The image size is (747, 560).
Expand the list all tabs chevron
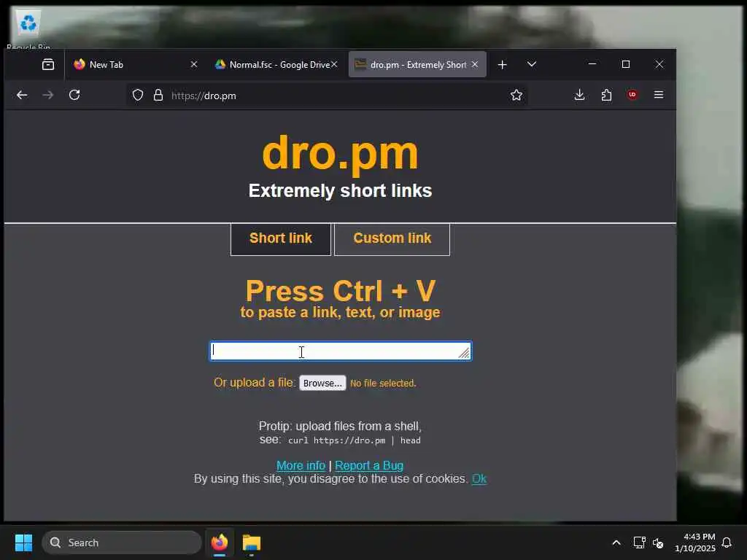(x=532, y=64)
